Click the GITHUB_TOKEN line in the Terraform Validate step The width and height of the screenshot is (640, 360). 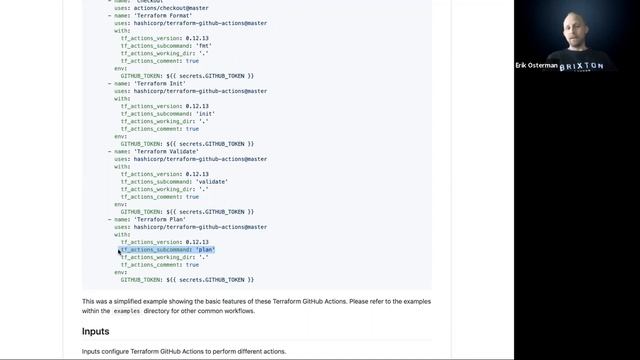(x=187, y=212)
